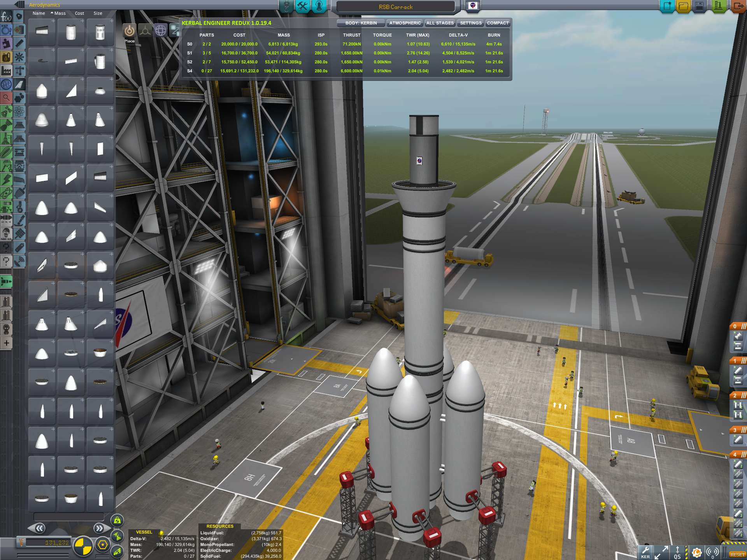
Task: Select the Command and Control category
Action: [x=19, y=57]
